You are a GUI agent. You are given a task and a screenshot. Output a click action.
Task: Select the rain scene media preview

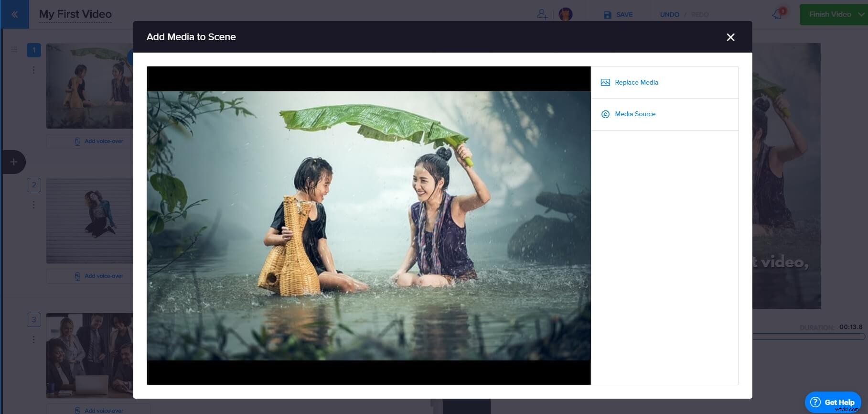tap(369, 226)
